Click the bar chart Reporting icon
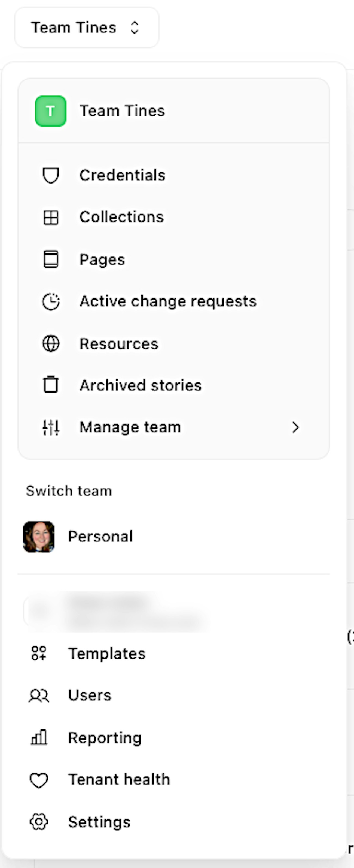Screen dimensions: 354x868 39,737
